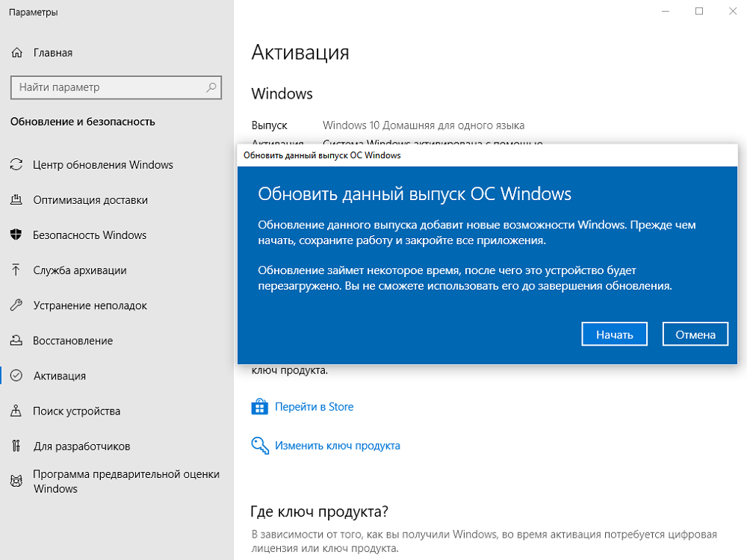This screenshot has width=747, height=560.
Task: Close the Параметры window
Action: tap(733, 11)
